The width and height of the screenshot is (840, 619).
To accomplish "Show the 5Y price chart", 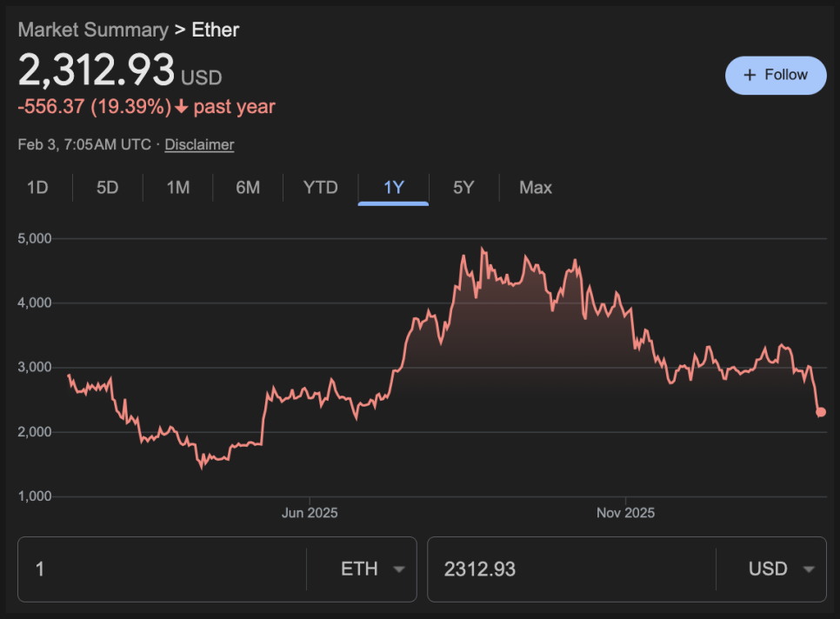I will tap(463, 188).
